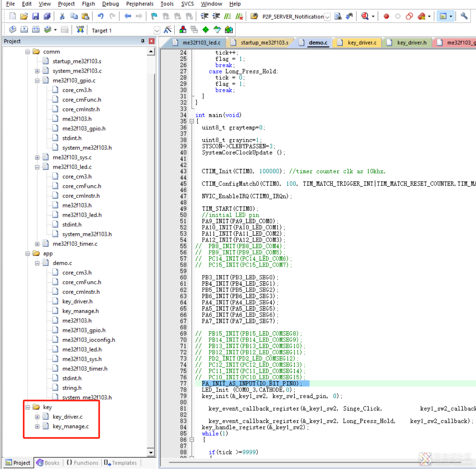
Task: Expand me32f103_sys.c node
Action: click(37, 157)
